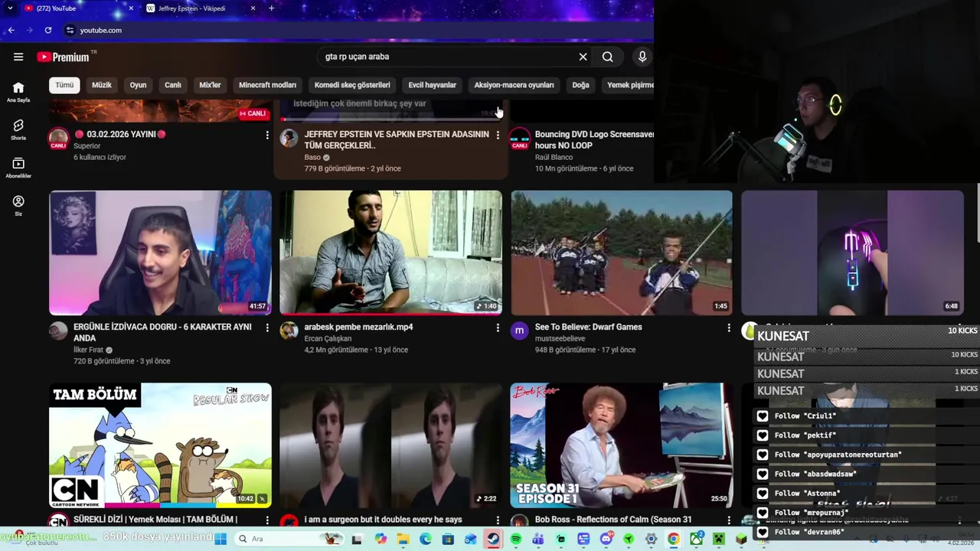The width and height of the screenshot is (980, 551).
Task: Open the Raúl Blanco channel avatar
Action: [519, 138]
